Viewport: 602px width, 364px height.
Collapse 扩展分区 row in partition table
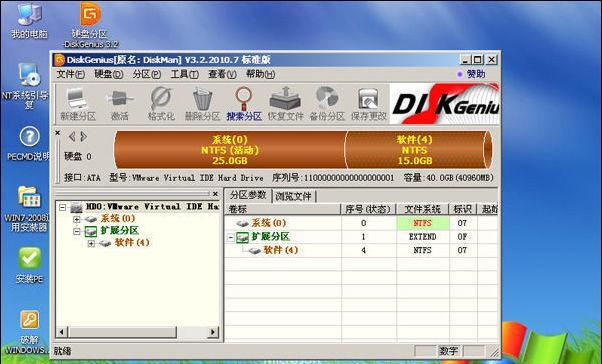pyautogui.click(x=231, y=237)
